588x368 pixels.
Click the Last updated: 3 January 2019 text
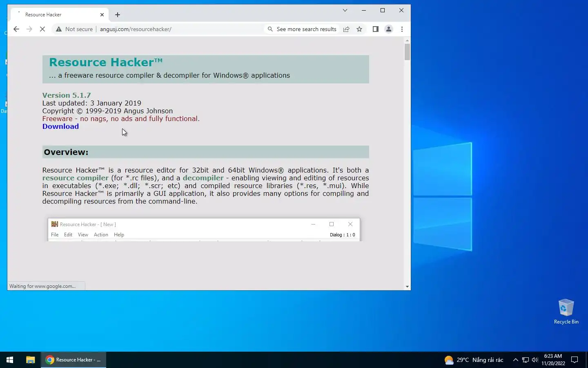pos(91,103)
